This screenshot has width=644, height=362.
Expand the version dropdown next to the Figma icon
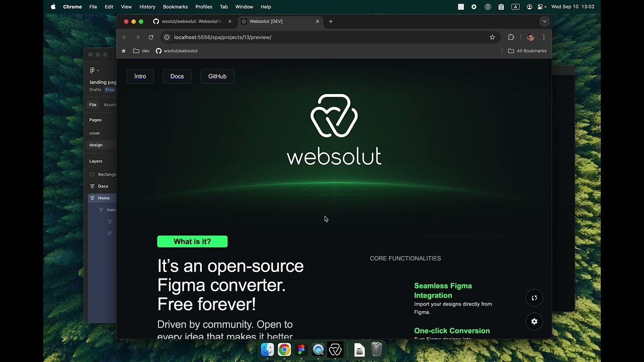tap(99, 70)
